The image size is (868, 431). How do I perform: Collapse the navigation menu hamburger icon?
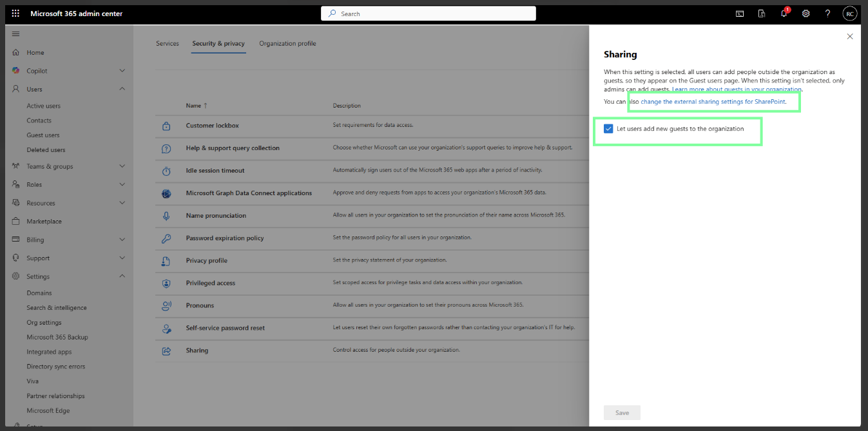click(x=15, y=34)
